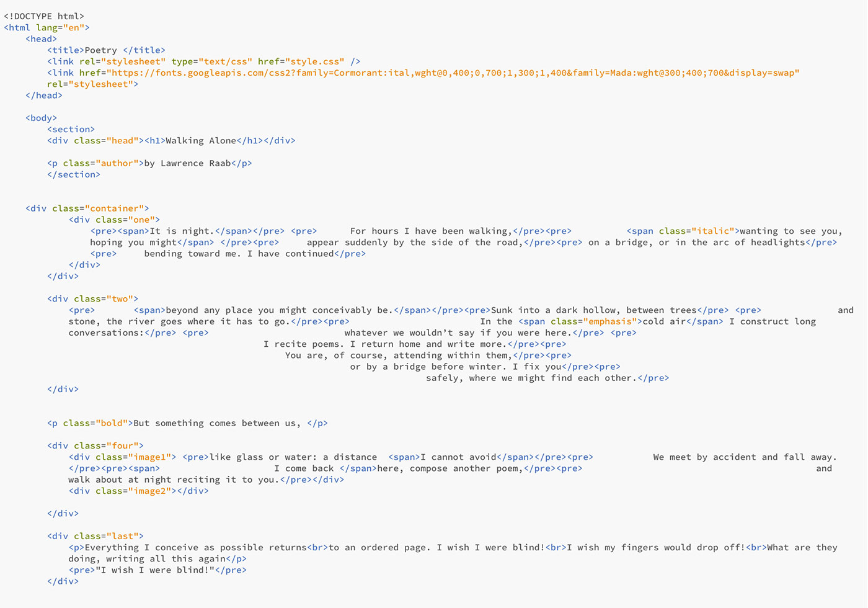Click the text "I recite poems."
Viewport: 868px width, 608px height.
pos(304,344)
